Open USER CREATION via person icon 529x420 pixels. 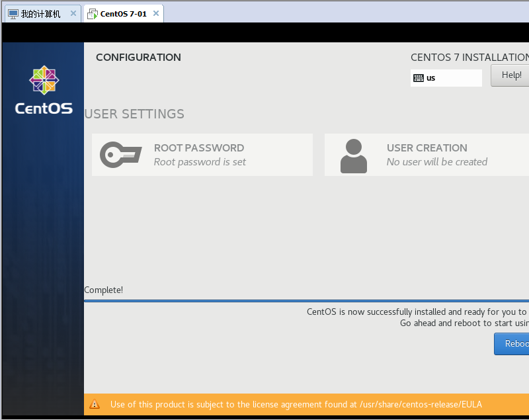pyautogui.click(x=354, y=156)
